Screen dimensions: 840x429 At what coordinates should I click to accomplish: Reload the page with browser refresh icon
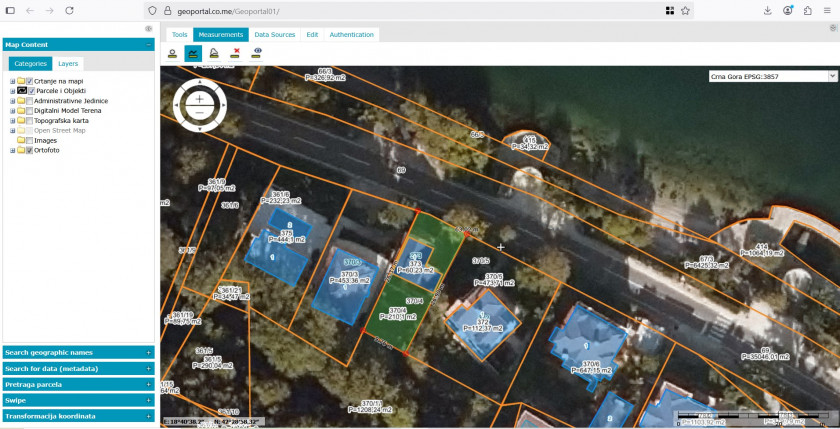point(69,10)
